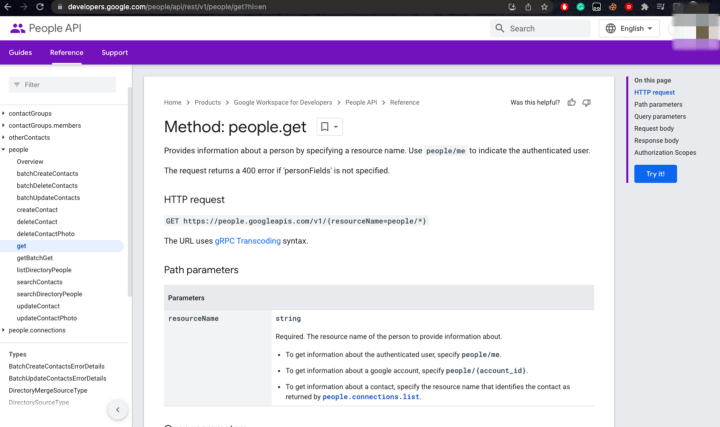720x427 pixels.
Task: Reload the page with refresh icon
Action: point(40,7)
